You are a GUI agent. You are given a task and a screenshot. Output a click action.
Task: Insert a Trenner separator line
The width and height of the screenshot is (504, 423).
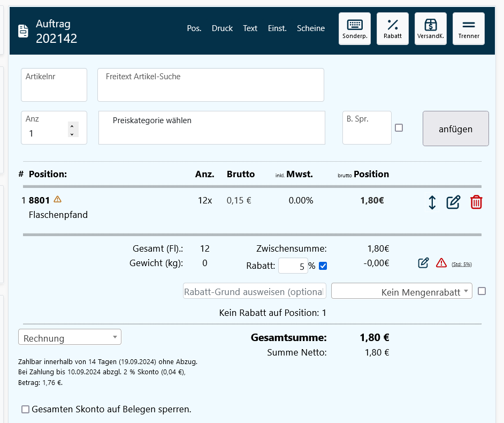pyautogui.click(x=469, y=28)
